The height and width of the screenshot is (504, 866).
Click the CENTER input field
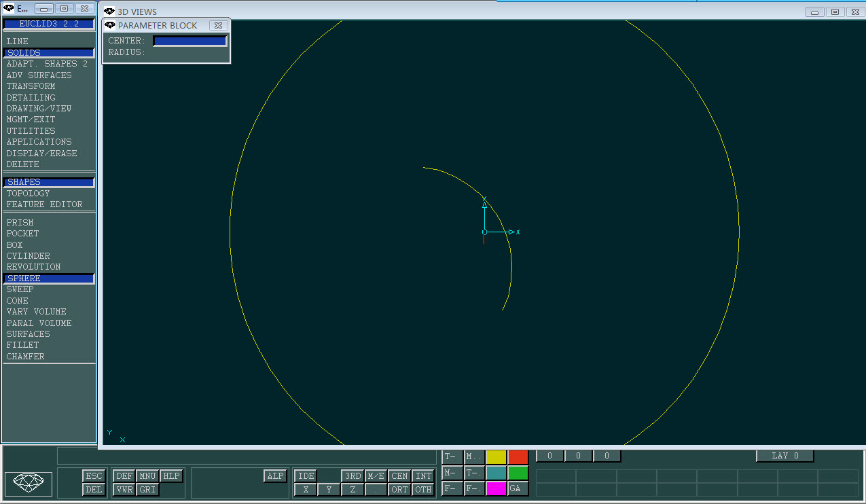tap(190, 41)
